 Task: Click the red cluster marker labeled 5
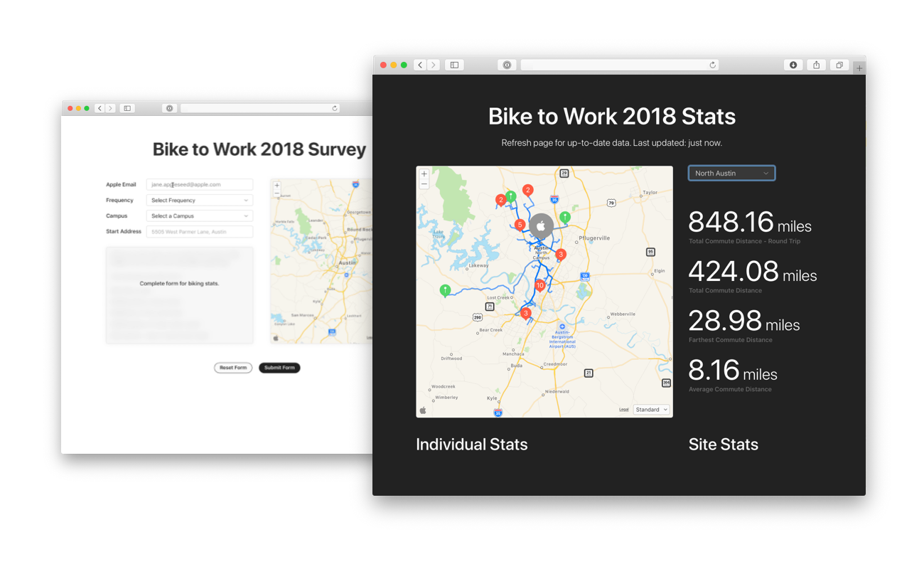520,225
